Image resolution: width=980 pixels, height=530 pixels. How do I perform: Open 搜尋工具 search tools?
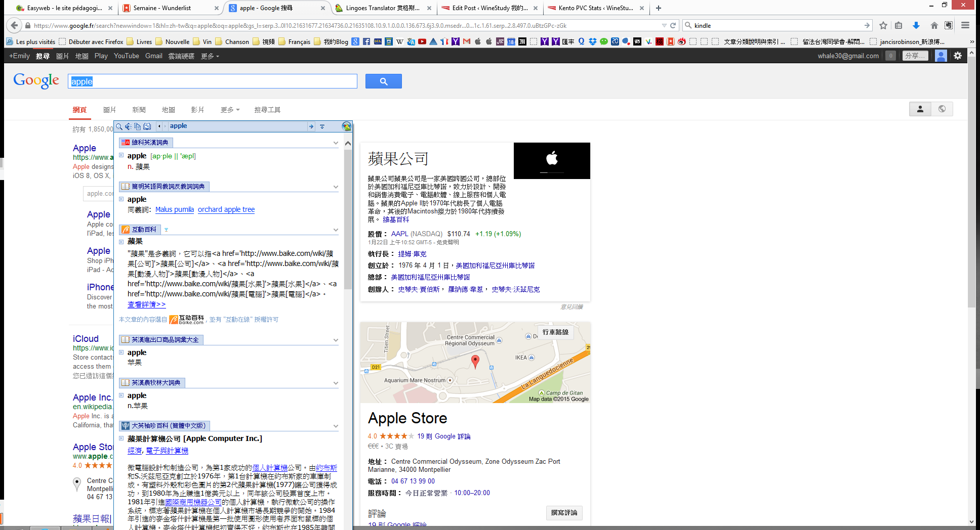(x=267, y=110)
